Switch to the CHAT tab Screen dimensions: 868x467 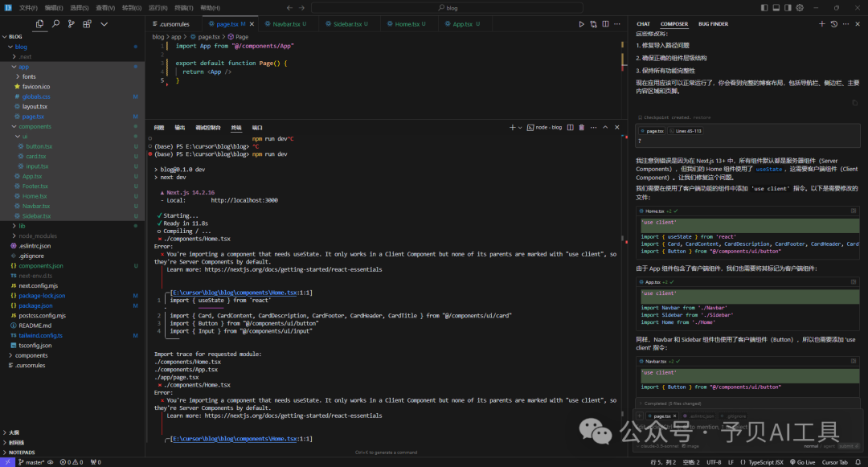643,24
